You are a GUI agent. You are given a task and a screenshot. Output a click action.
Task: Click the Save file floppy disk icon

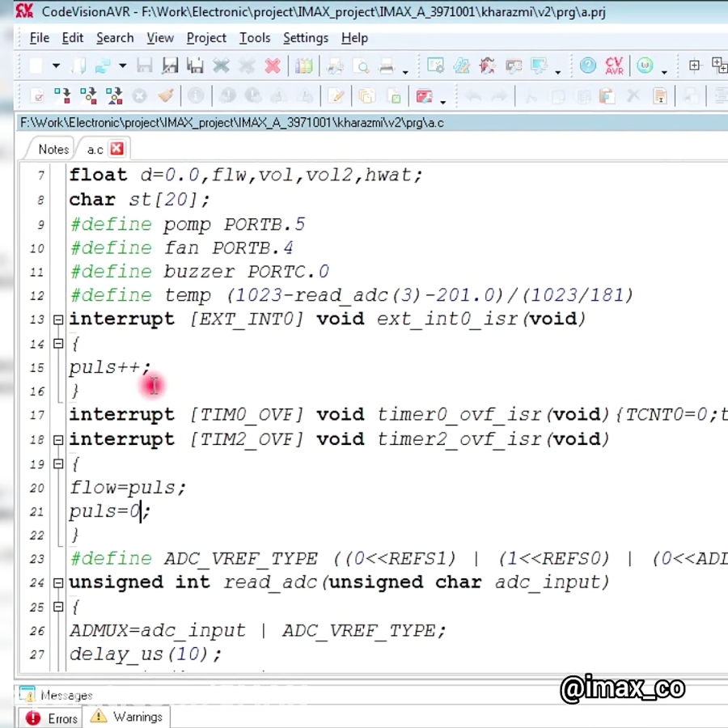coord(145,66)
